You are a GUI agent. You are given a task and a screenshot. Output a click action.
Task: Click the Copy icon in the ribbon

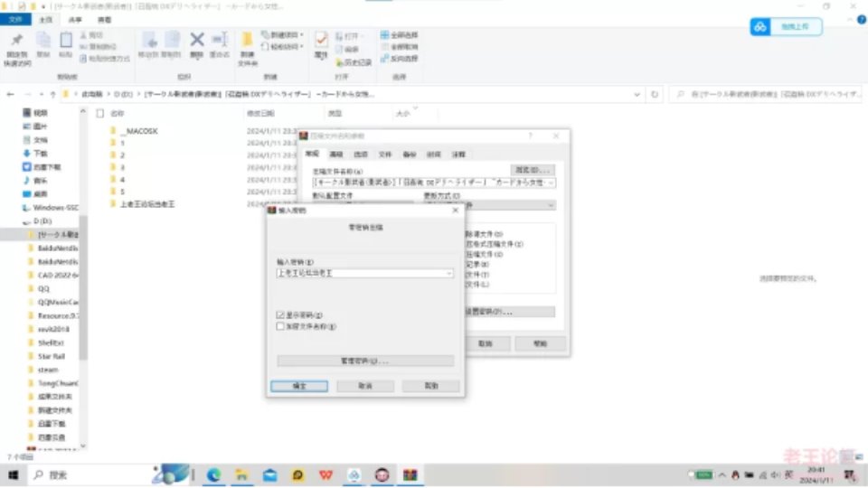point(43,45)
